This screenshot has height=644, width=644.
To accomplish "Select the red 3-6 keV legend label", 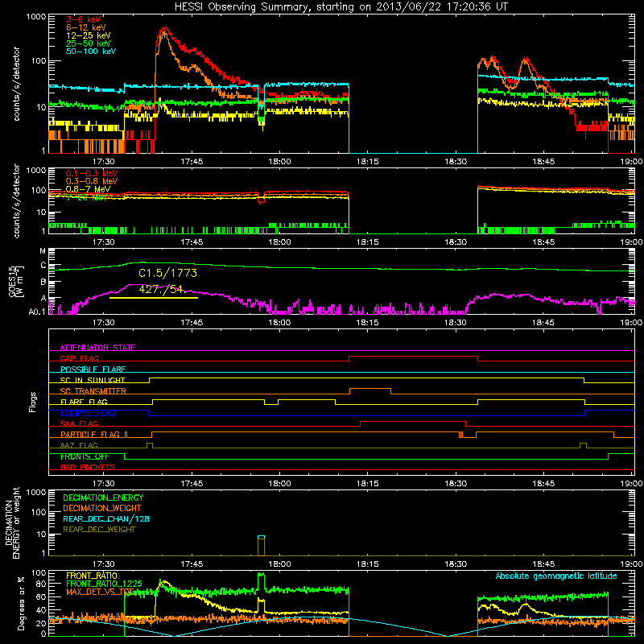I will tap(84, 19).
